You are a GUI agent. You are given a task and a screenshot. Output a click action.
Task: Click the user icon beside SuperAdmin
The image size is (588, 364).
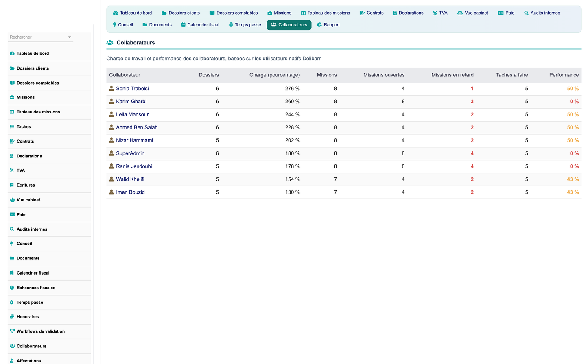pos(111,153)
